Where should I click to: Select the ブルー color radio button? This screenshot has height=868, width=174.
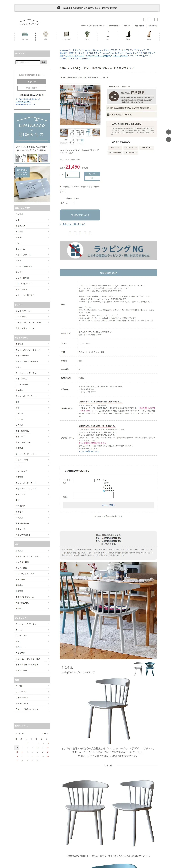click(x=74, y=203)
